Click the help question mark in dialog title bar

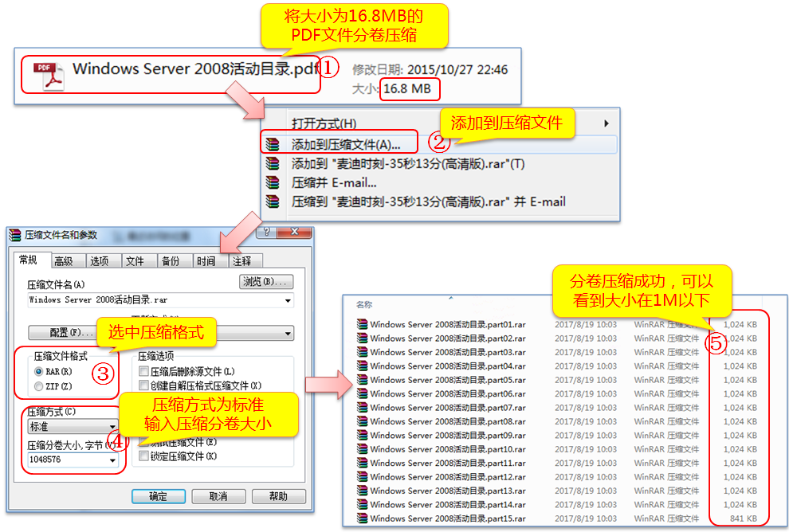[266, 232]
